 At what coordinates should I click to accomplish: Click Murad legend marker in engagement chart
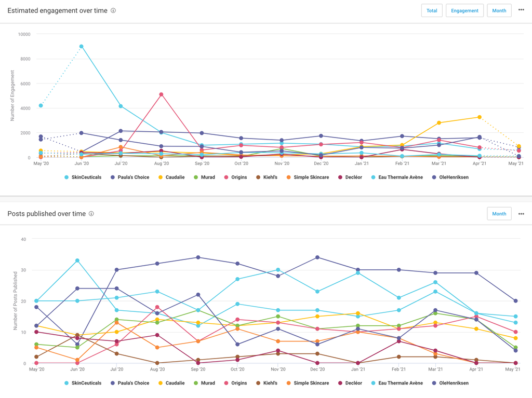coord(196,177)
